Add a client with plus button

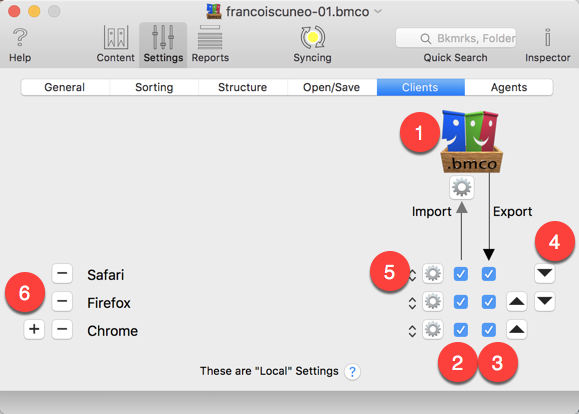pyautogui.click(x=34, y=329)
